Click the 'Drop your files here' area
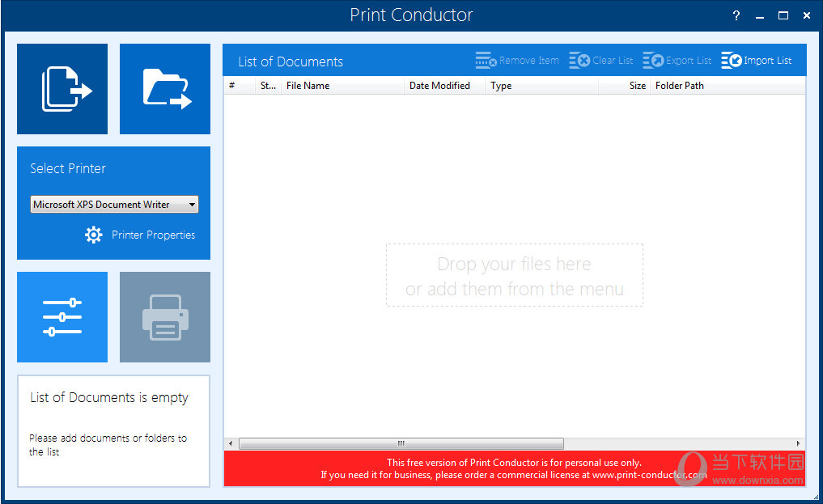Screen dimensions: 823x504 [515, 275]
